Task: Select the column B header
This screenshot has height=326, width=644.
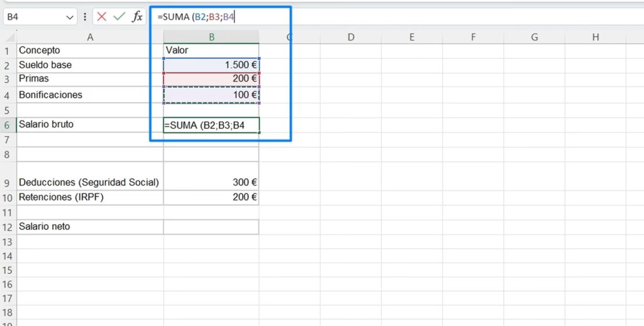Action: point(211,37)
